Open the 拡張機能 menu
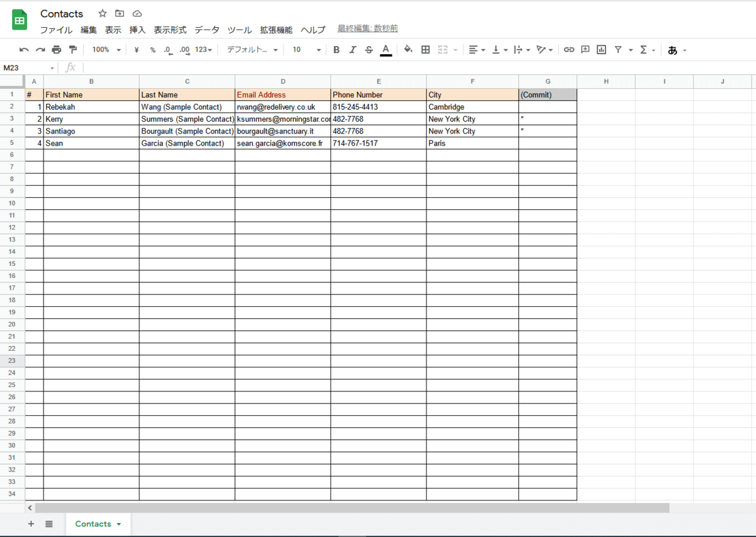 pos(276,30)
